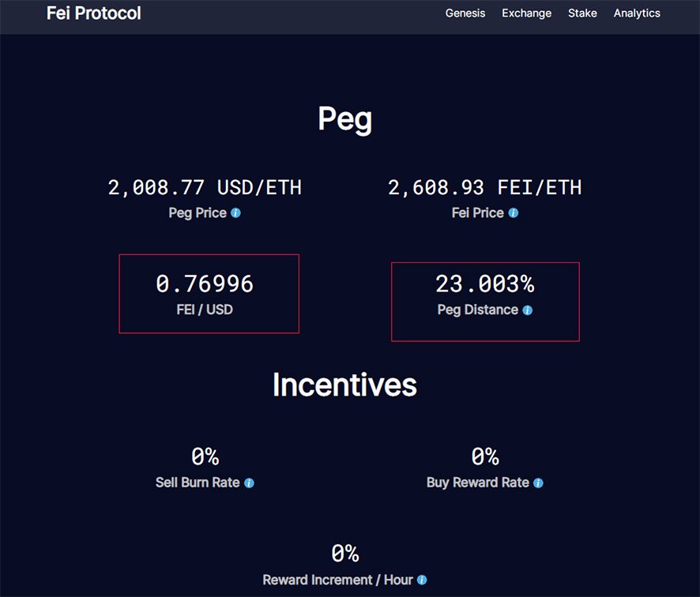
Task: Click the info icon next to Fei Price
Action: [x=514, y=213]
